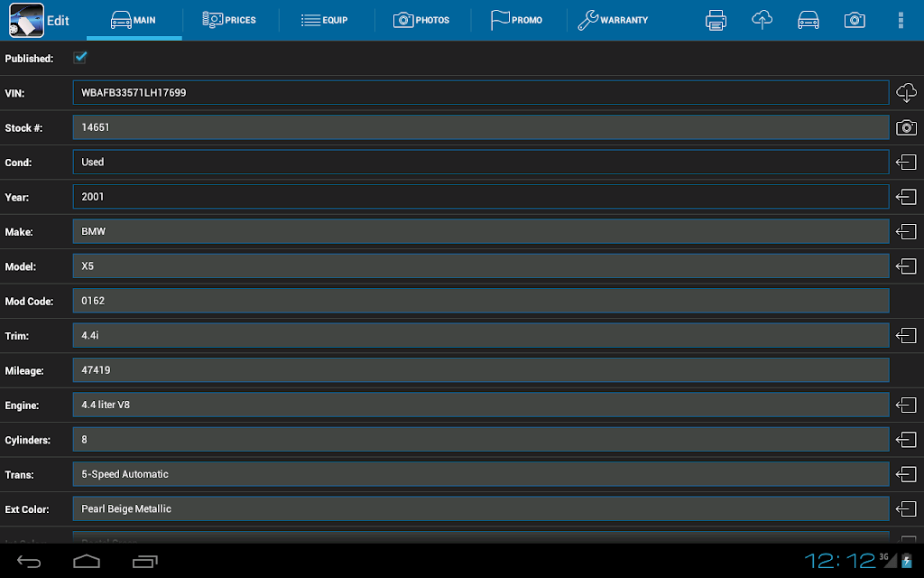Tap the Ext Color field Pearl Beige Metallic
Screen dimensions: 924x578
tap(481, 509)
